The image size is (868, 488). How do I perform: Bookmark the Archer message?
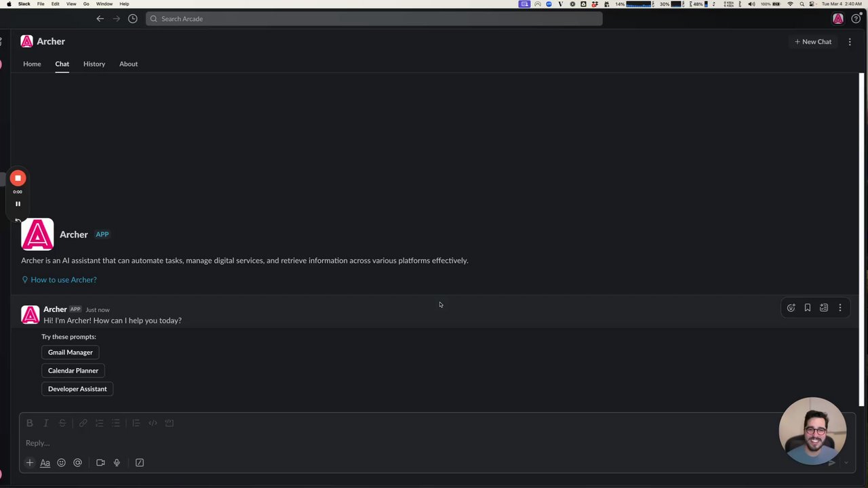pos(807,308)
